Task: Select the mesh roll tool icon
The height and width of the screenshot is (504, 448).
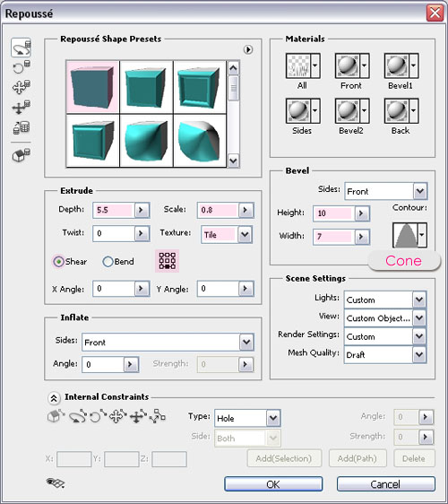Action: pyautogui.click(x=22, y=67)
